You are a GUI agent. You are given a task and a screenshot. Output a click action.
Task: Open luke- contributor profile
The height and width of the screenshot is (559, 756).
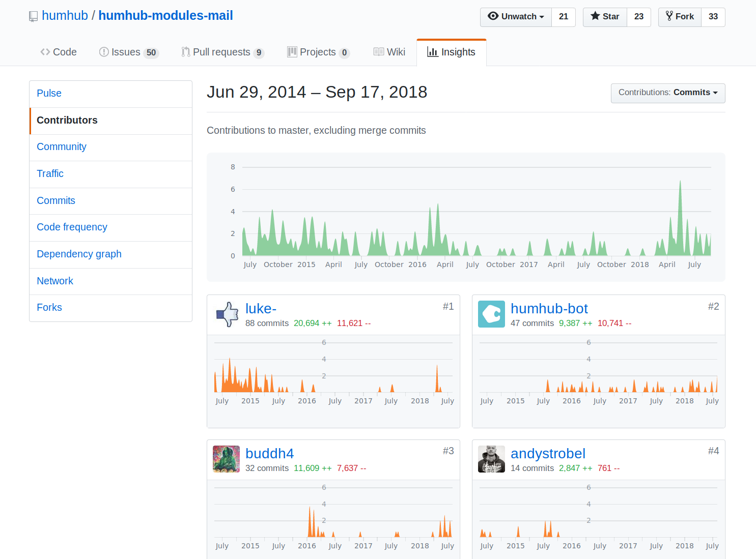coord(261,308)
